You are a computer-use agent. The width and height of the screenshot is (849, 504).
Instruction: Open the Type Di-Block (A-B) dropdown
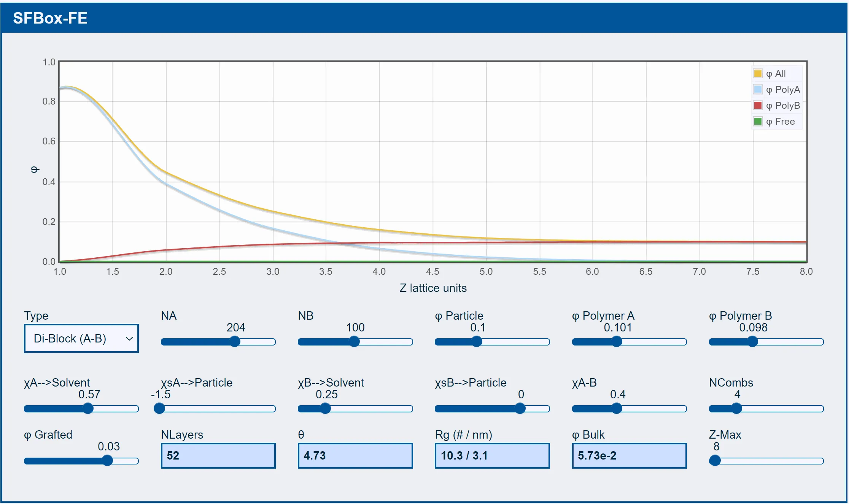81,338
